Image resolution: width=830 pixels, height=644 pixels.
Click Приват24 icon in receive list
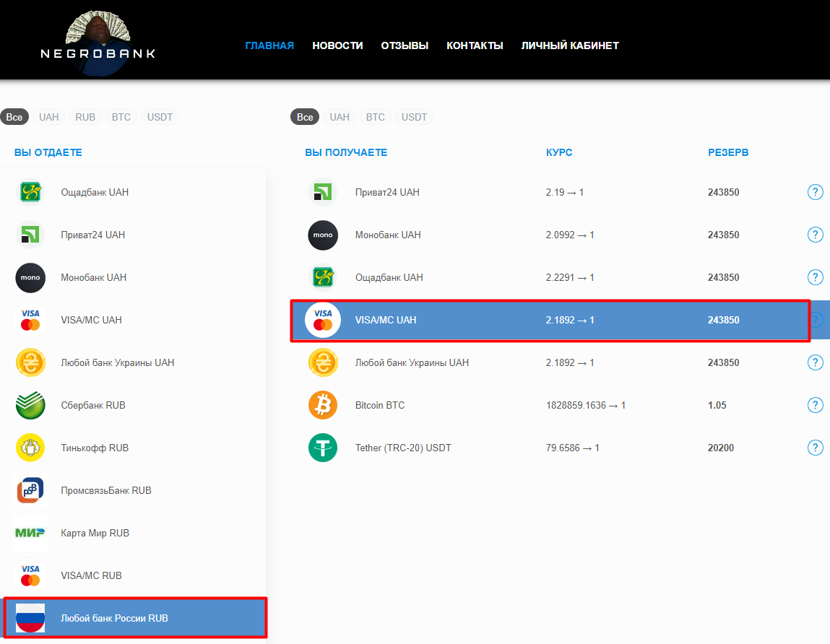[x=323, y=192]
